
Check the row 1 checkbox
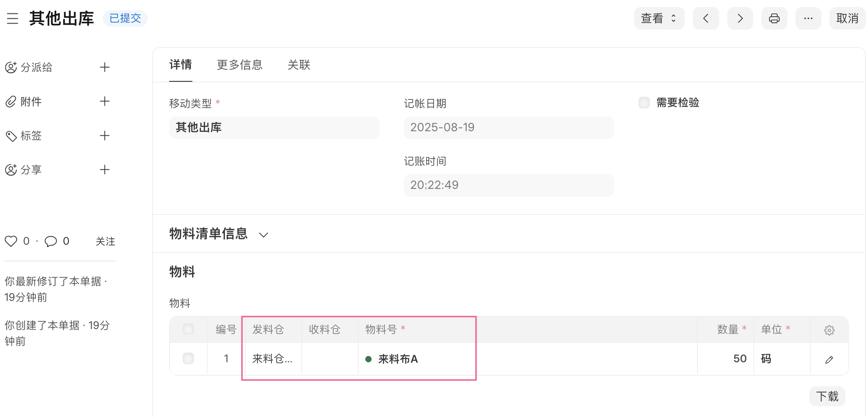point(188,359)
